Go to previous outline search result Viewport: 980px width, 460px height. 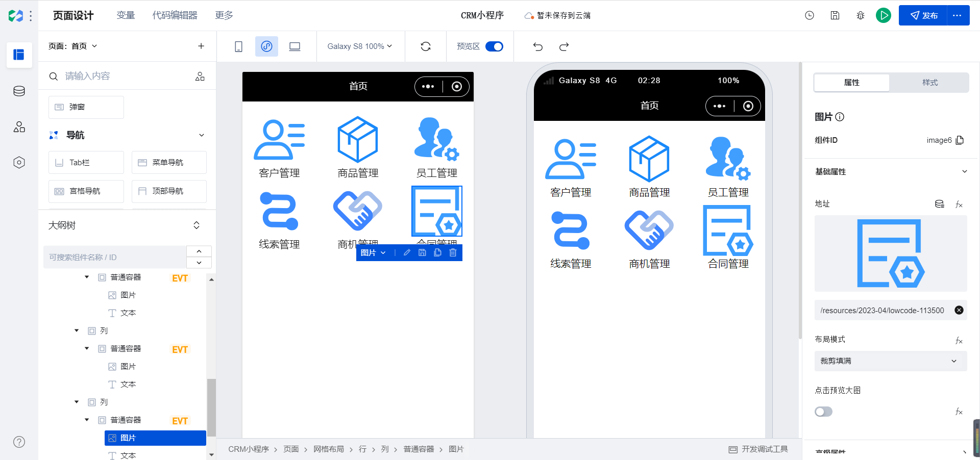pos(199,251)
